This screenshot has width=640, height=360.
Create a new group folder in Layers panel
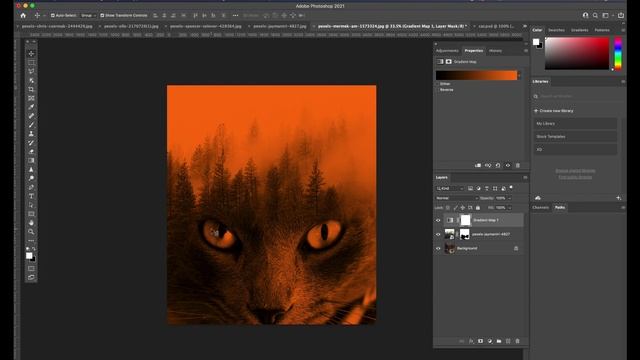tap(499, 341)
